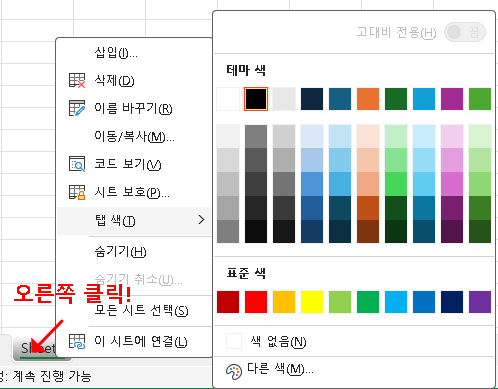The image size is (498, 389).
Task: Click the palette icon for more colors
Action: coord(234,371)
